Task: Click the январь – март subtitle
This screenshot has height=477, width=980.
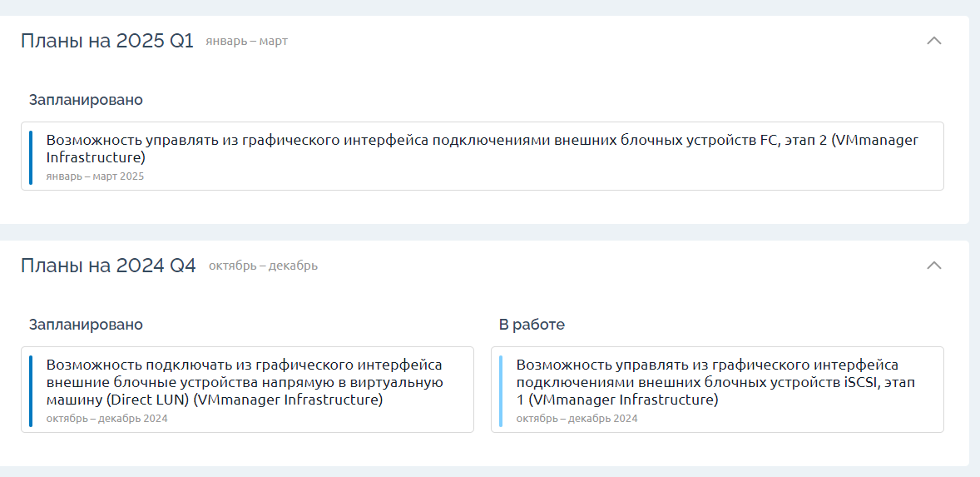Action: click(247, 42)
